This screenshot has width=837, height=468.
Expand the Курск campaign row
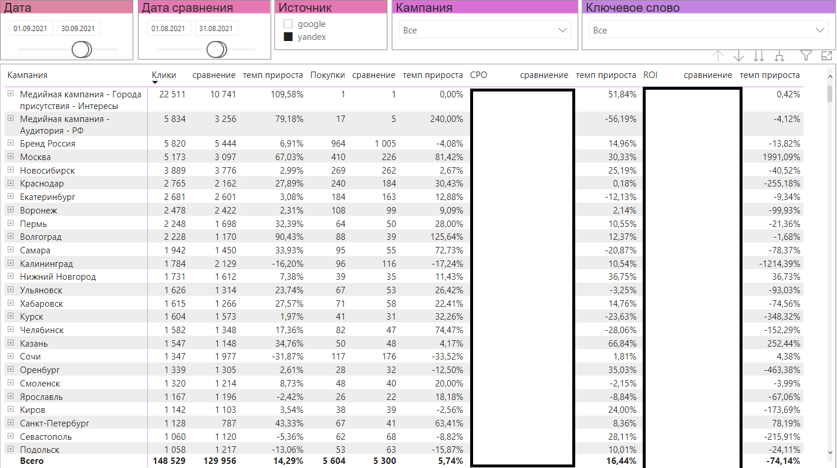click(x=10, y=316)
